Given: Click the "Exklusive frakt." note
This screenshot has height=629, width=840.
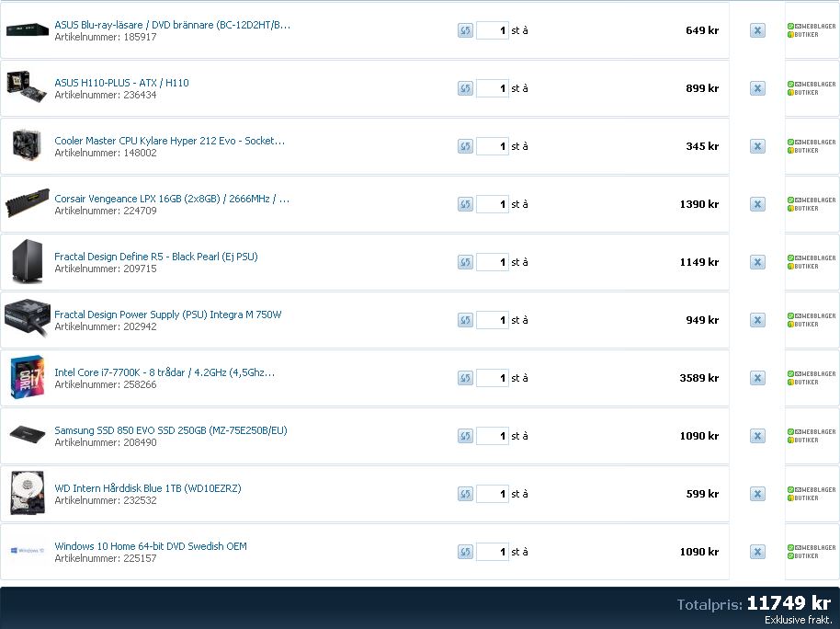Looking at the screenshot, I should tap(799, 620).
